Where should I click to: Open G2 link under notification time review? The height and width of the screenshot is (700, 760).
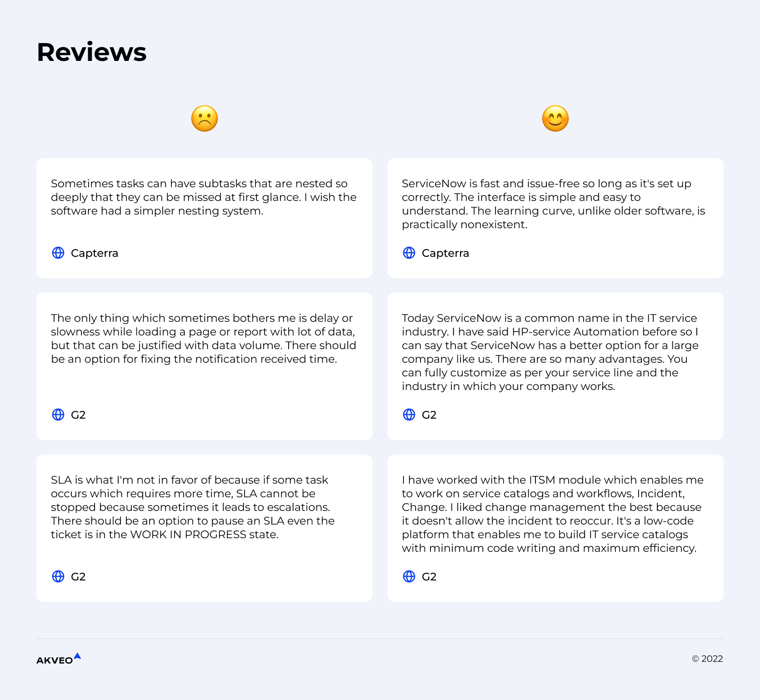(x=78, y=415)
